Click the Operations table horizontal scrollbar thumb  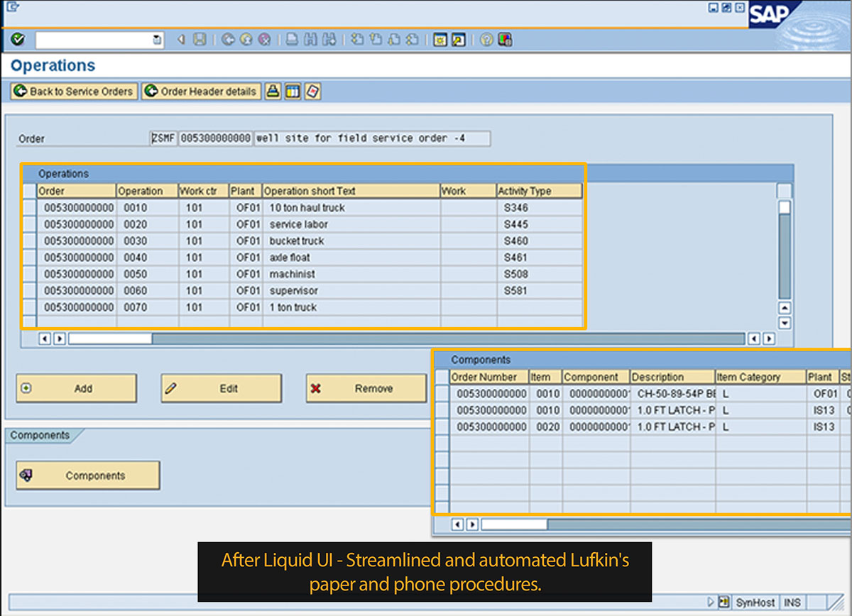[x=110, y=339]
